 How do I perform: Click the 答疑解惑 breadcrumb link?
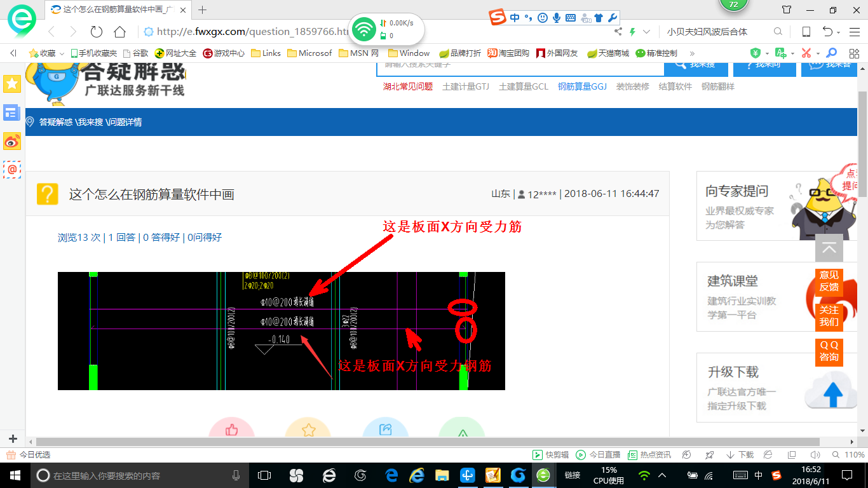(56, 122)
